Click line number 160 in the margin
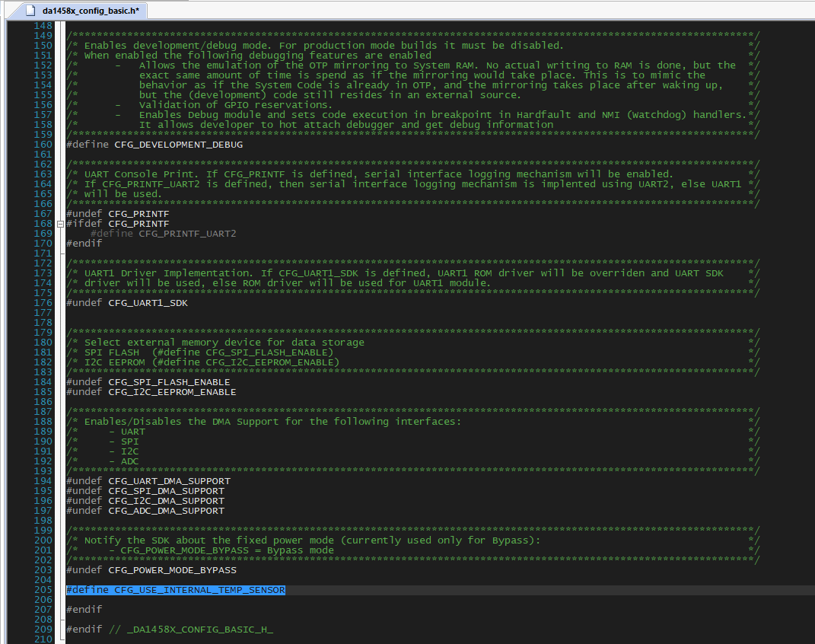815x644 pixels. (43, 145)
